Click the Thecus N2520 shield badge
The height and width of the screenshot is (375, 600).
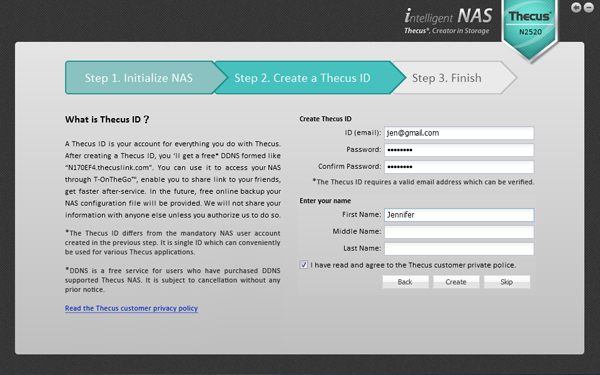point(530,30)
